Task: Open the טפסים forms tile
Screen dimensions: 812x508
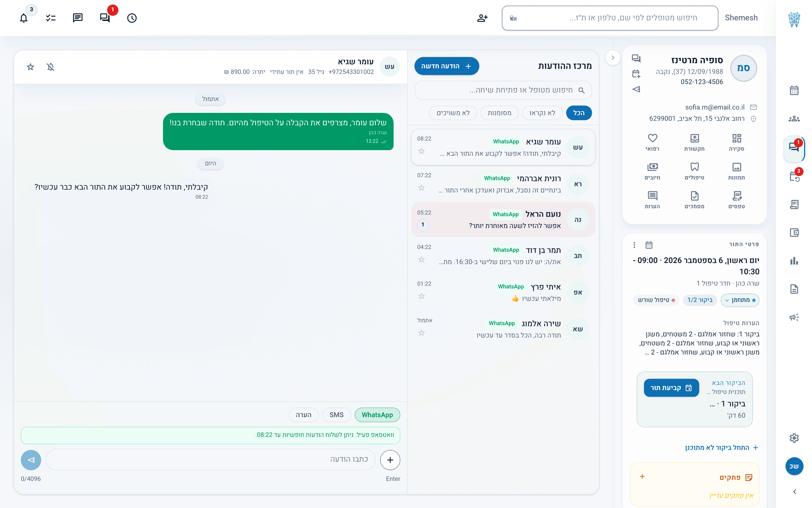Action: tap(736, 200)
